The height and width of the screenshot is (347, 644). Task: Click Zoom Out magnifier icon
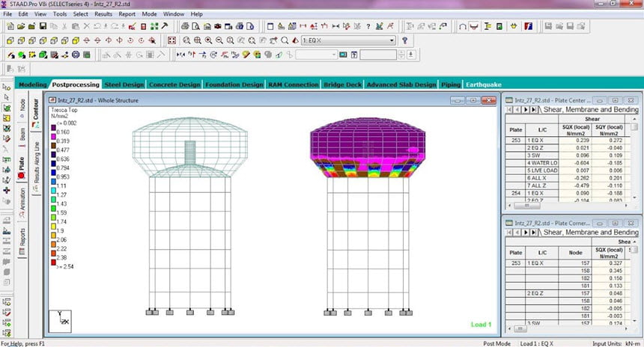click(x=219, y=40)
